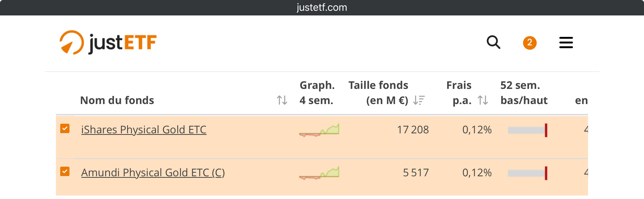Screen dimensions: 644x199
Task: Open the orange notification badge showing 2
Action: click(x=530, y=43)
